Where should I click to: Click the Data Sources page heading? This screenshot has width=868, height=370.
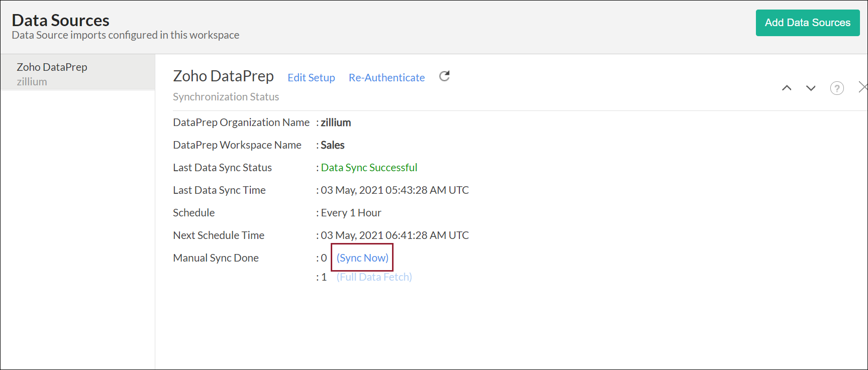click(x=60, y=20)
